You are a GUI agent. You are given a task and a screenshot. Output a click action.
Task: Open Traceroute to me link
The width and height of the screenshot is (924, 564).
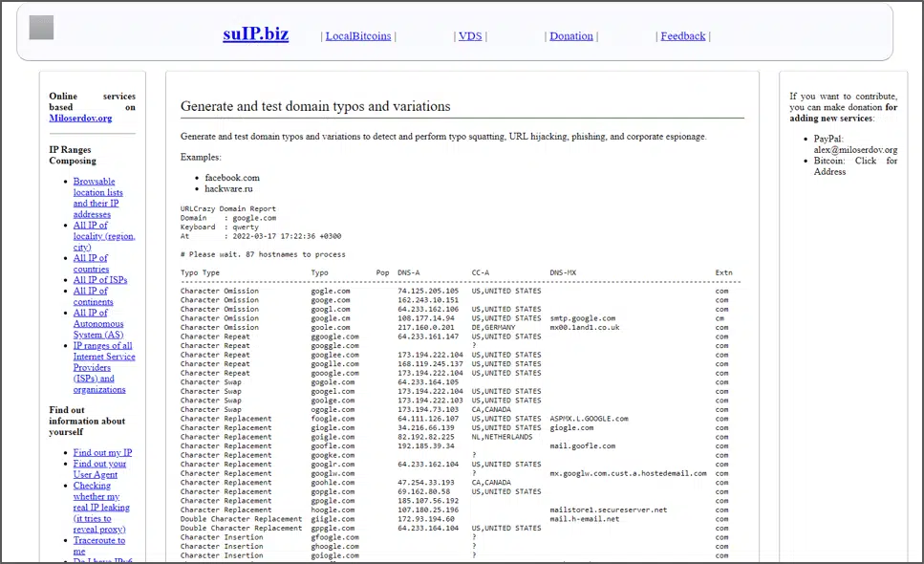99,546
